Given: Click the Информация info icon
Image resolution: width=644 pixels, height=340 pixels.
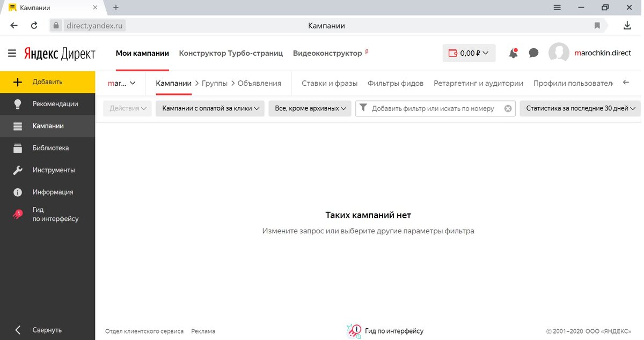Looking at the screenshot, I should click(18, 191).
